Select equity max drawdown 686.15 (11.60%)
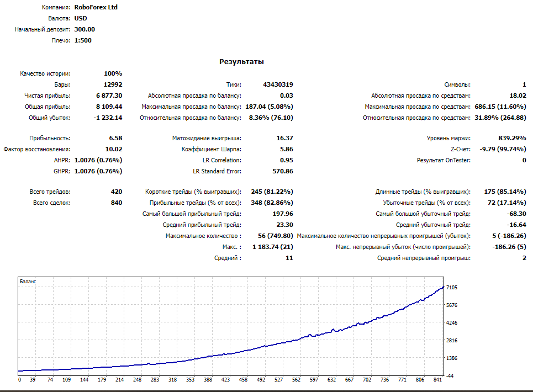The width and height of the screenshot is (533, 392). tap(500, 107)
